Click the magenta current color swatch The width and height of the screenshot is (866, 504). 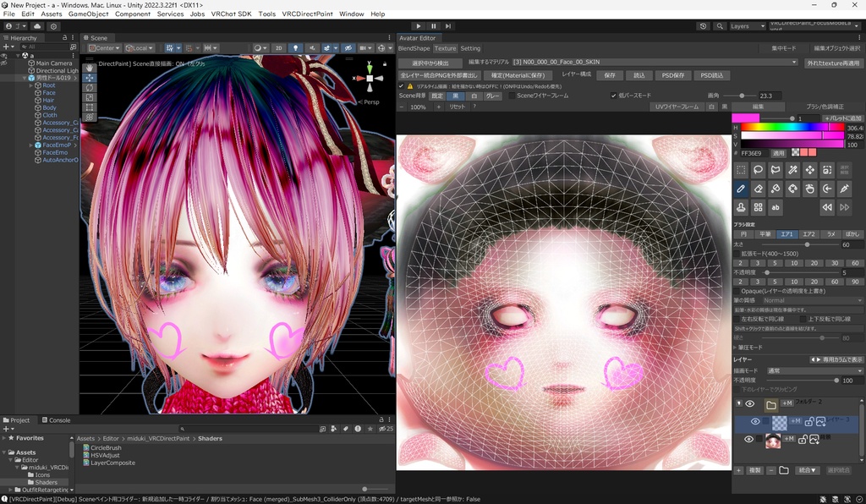746,118
